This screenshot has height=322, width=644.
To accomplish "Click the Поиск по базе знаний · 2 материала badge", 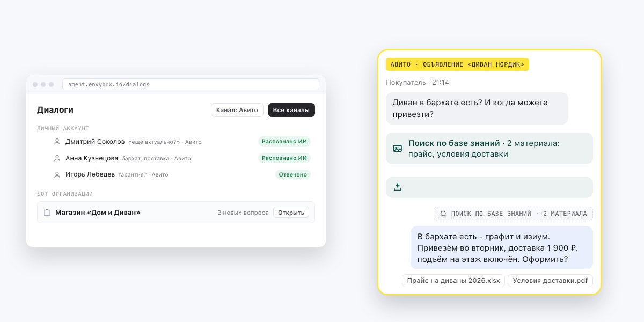I will coord(514,214).
